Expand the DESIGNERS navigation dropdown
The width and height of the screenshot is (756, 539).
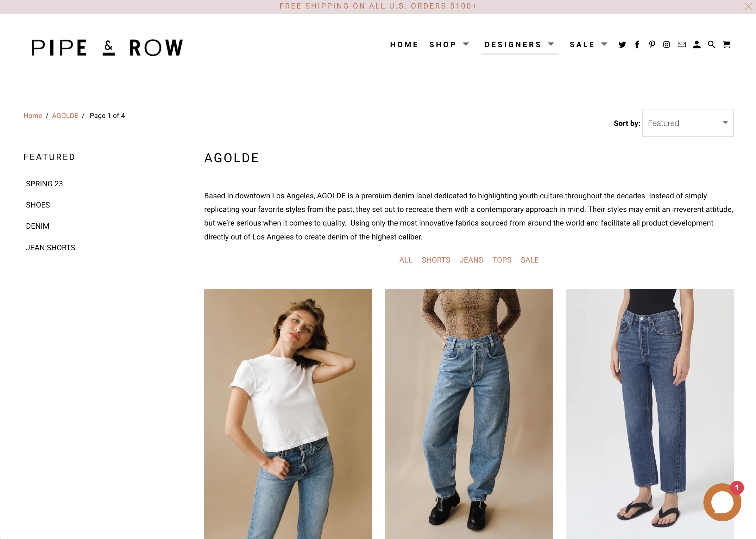520,45
